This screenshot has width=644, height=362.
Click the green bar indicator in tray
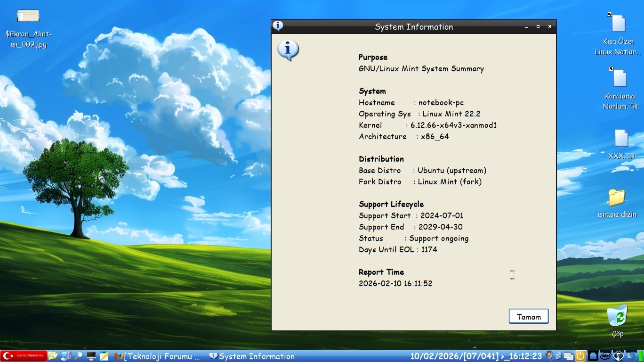[641, 356]
